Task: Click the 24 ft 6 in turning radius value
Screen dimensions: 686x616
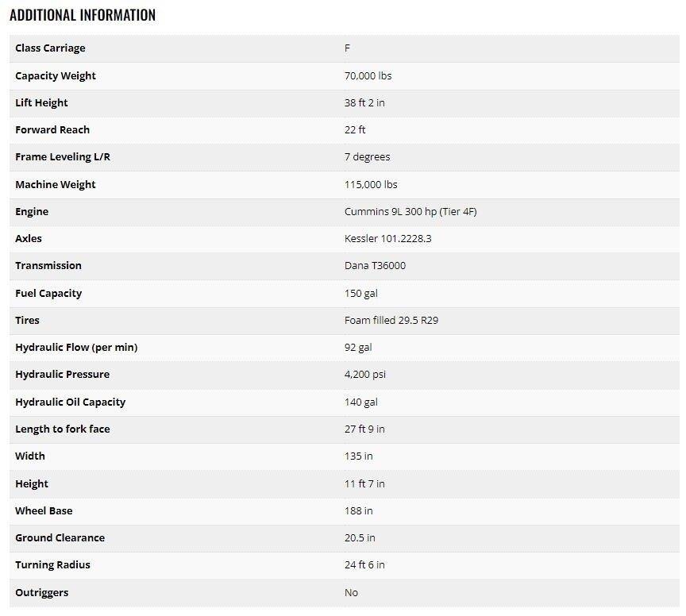Action: (364, 565)
